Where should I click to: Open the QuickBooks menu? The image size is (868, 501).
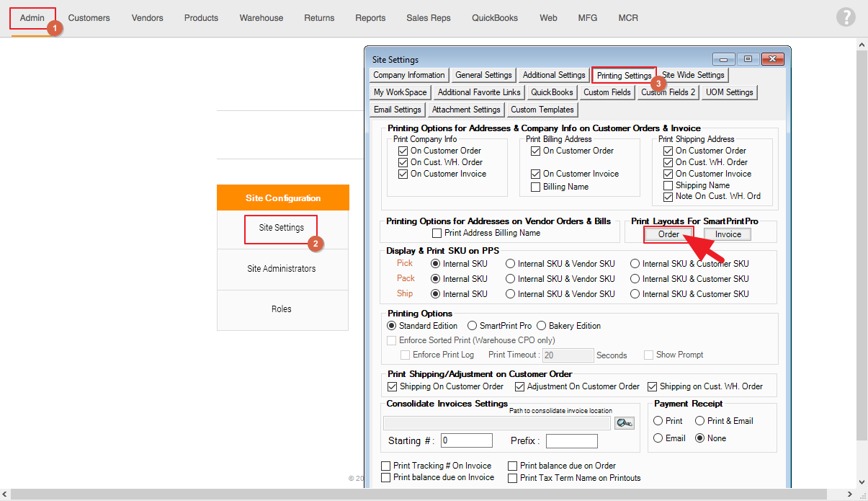pos(494,18)
